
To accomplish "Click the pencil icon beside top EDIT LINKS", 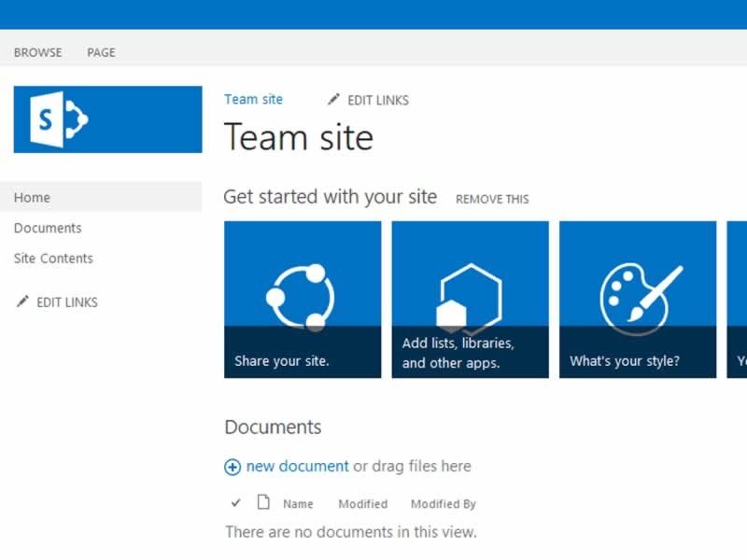I will [332, 99].
